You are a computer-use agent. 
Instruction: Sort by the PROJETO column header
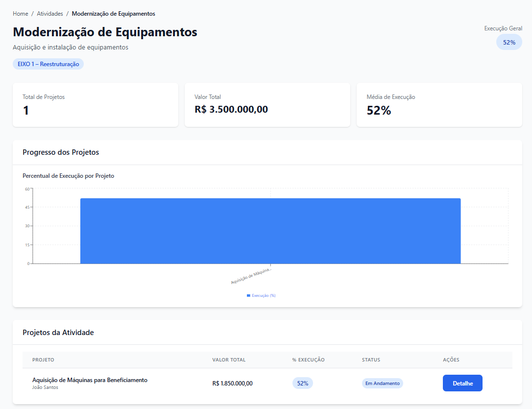pyautogui.click(x=43, y=360)
